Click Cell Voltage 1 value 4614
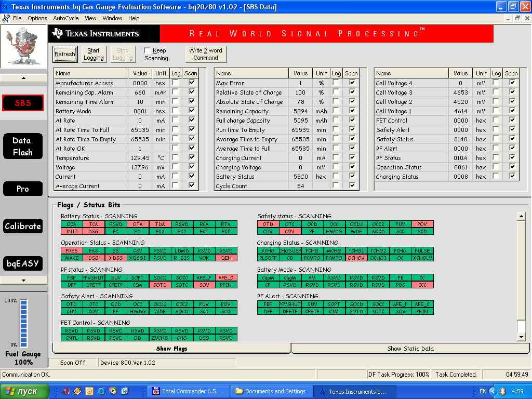The width and height of the screenshot is (532, 399). pos(460,111)
